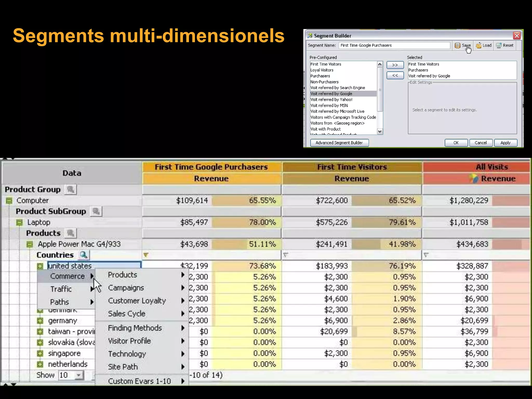Click the First Time Visitors column header
Viewport: 532px width, 399px height.
[x=352, y=167]
